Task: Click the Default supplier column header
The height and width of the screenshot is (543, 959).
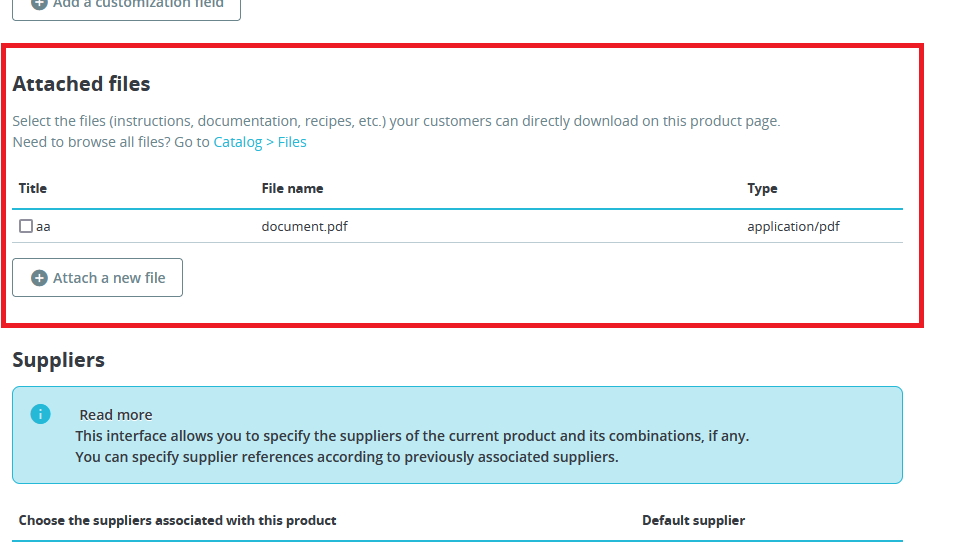Action: coord(693,520)
